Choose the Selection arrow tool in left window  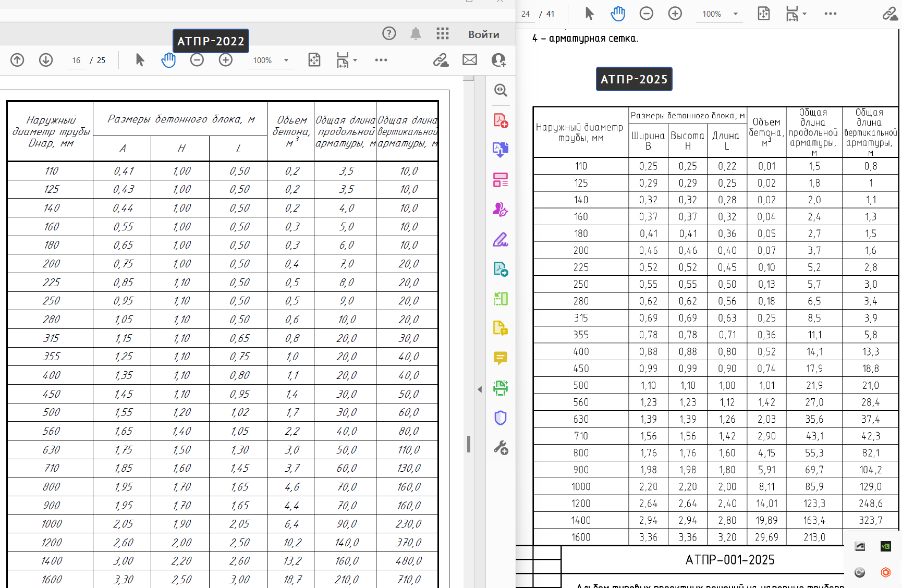(x=140, y=60)
